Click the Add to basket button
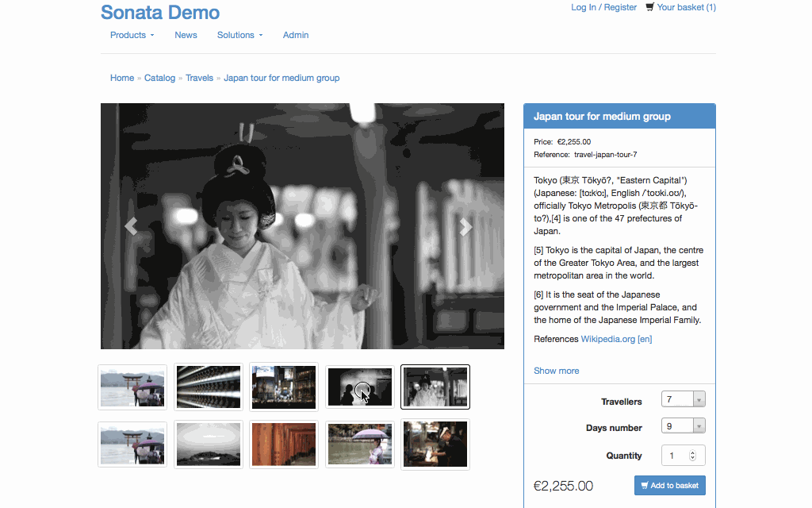This screenshot has width=812, height=508. click(669, 485)
